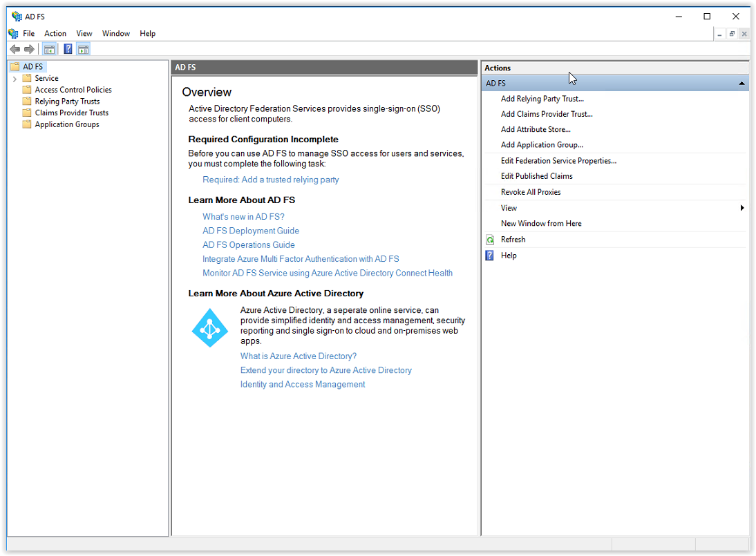Select the AD FS root node label

point(32,66)
